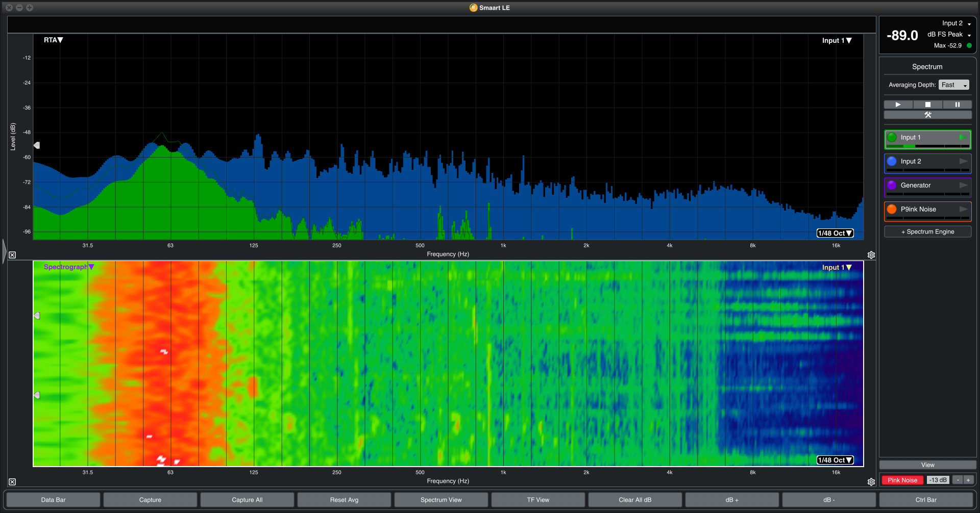
Task: Toggle Generator engine run arrow
Action: tap(963, 185)
